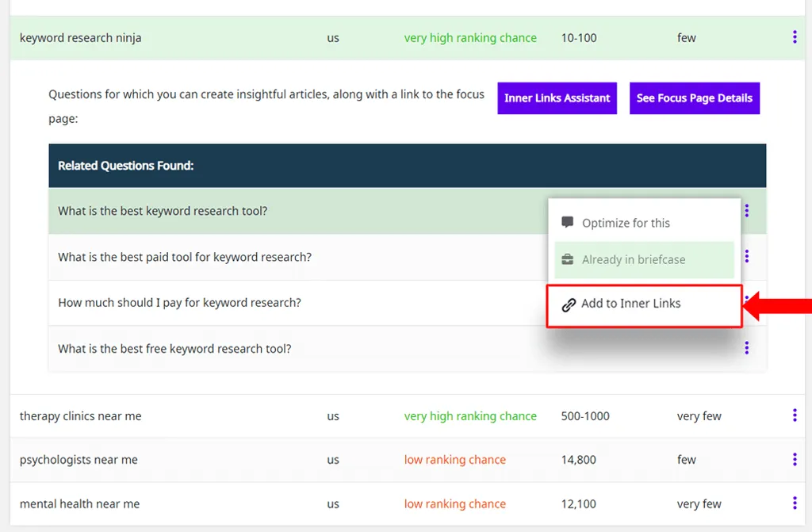The height and width of the screenshot is (532, 812).
Task: Select question What is the best keyword research tool?
Action: 163,211
